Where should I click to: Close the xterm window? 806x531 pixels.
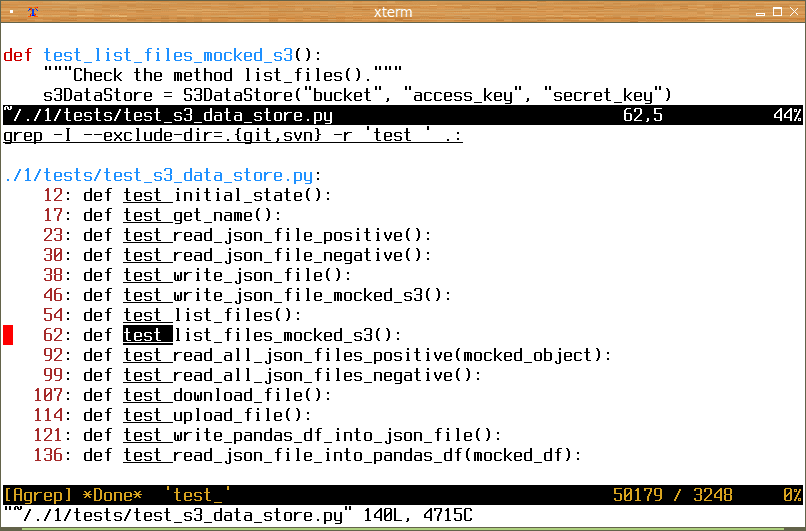(x=794, y=12)
